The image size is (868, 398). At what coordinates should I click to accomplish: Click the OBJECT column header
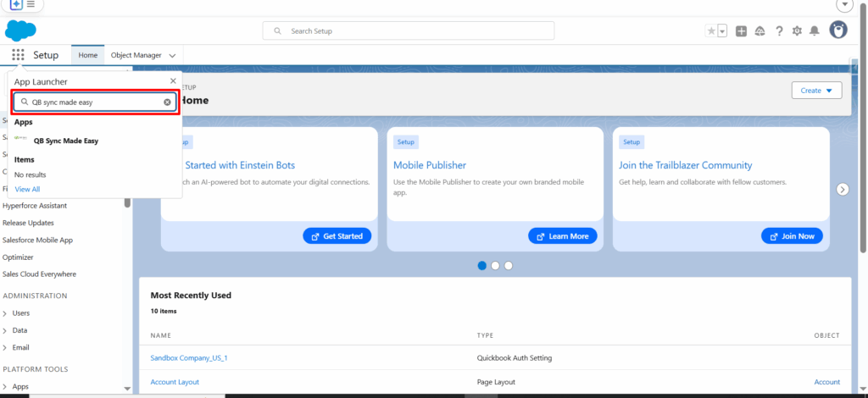(827, 335)
